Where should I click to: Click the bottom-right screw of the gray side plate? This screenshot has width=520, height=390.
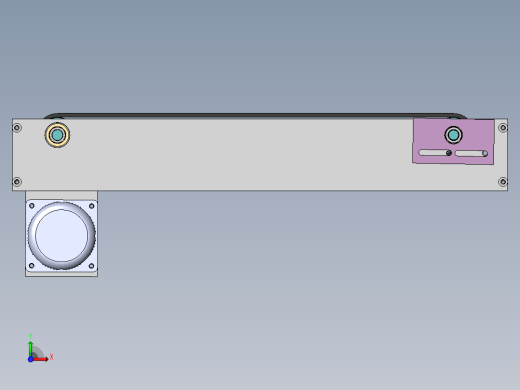[503, 182]
